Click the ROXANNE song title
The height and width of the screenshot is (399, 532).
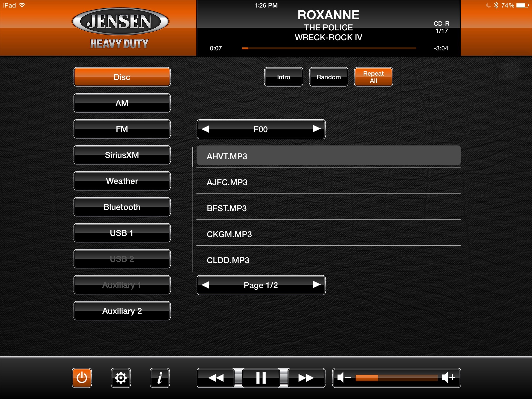click(328, 15)
